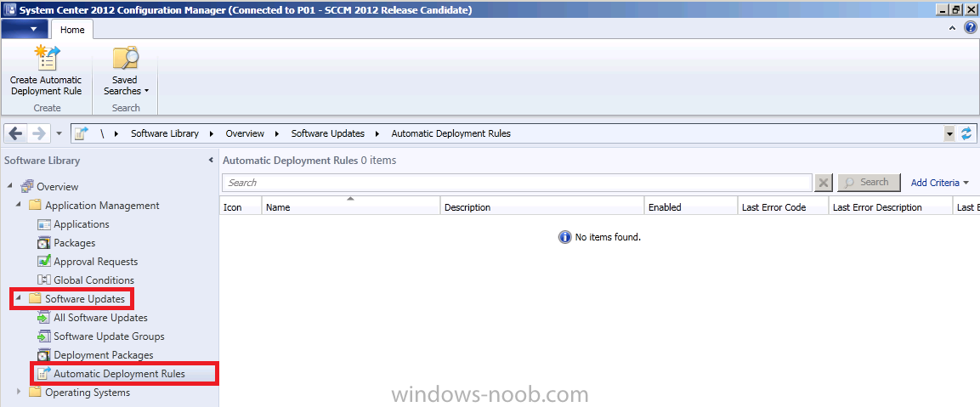Select Approval Requests label in the tree

coord(96,262)
